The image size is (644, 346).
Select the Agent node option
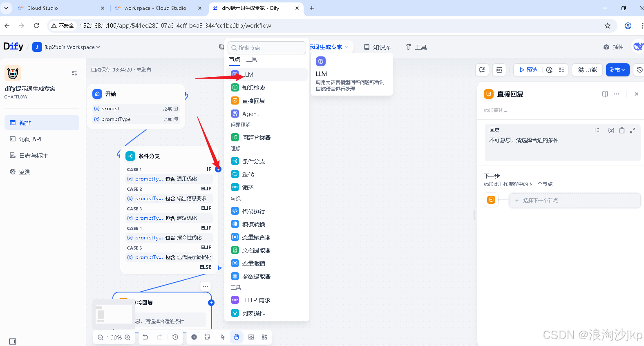266,114
